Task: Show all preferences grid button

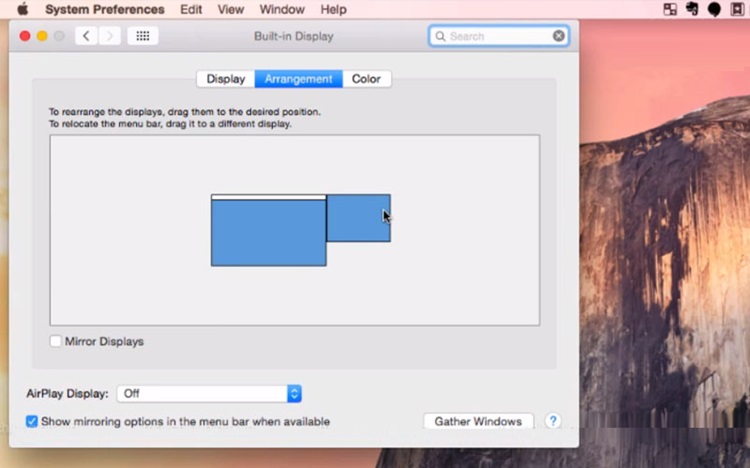Action: (143, 36)
